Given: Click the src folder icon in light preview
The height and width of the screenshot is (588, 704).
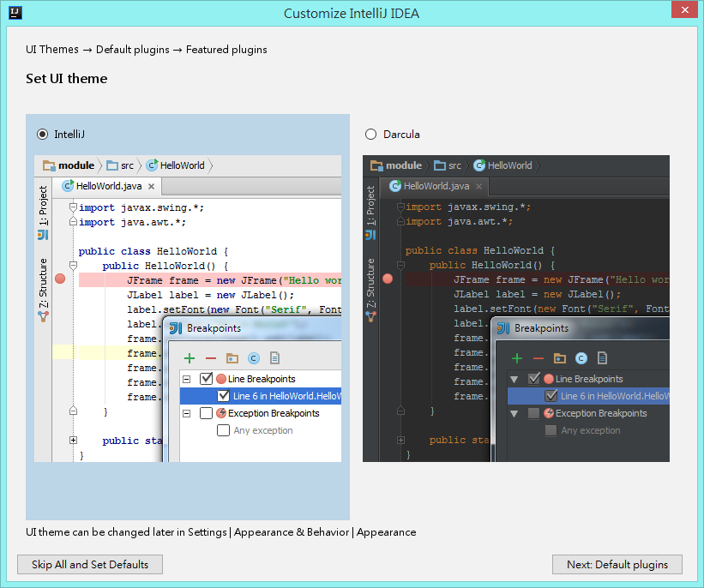Looking at the screenshot, I should click(112, 165).
